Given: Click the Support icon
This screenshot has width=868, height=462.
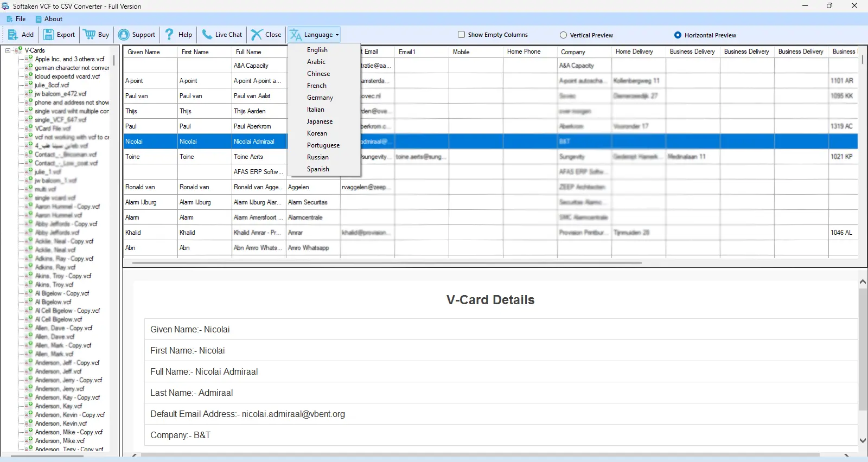Looking at the screenshot, I should click(x=124, y=35).
